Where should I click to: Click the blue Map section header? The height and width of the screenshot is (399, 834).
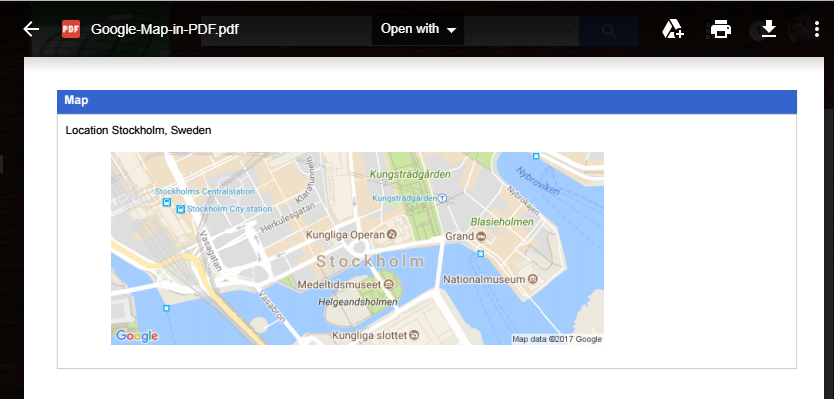click(427, 102)
